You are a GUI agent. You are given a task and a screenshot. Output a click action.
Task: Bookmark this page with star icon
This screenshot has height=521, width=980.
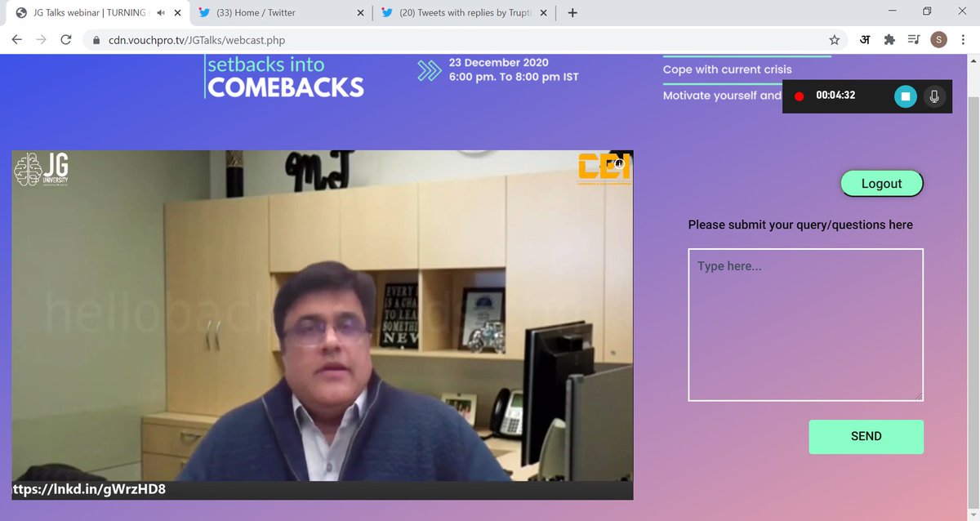834,40
